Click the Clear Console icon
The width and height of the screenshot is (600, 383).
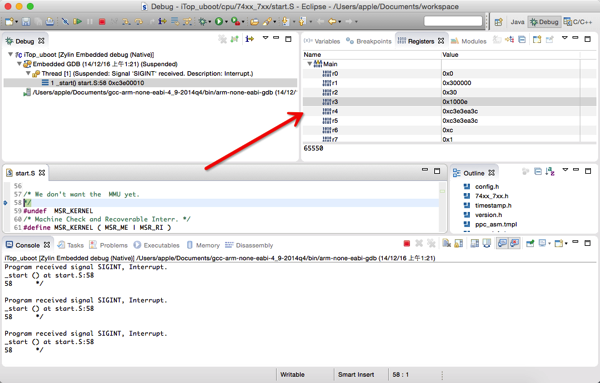[447, 243]
